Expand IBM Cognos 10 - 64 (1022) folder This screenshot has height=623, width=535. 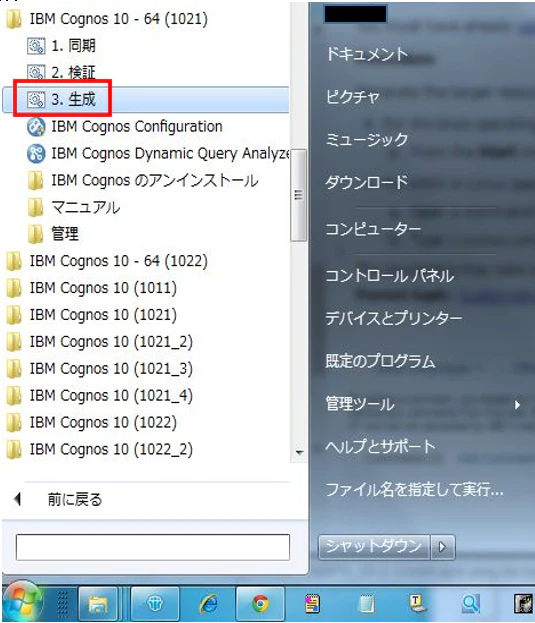107,261
